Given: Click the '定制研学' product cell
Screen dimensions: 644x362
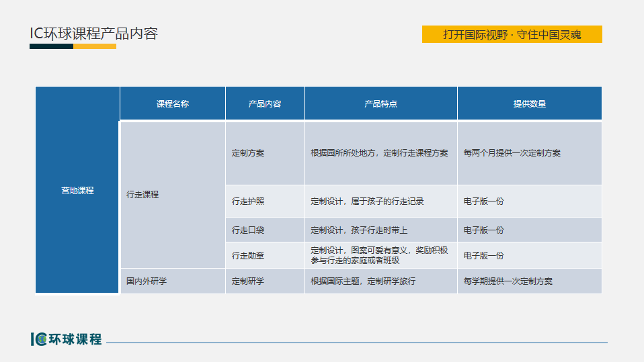Looking at the screenshot, I should [x=264, y=281].
